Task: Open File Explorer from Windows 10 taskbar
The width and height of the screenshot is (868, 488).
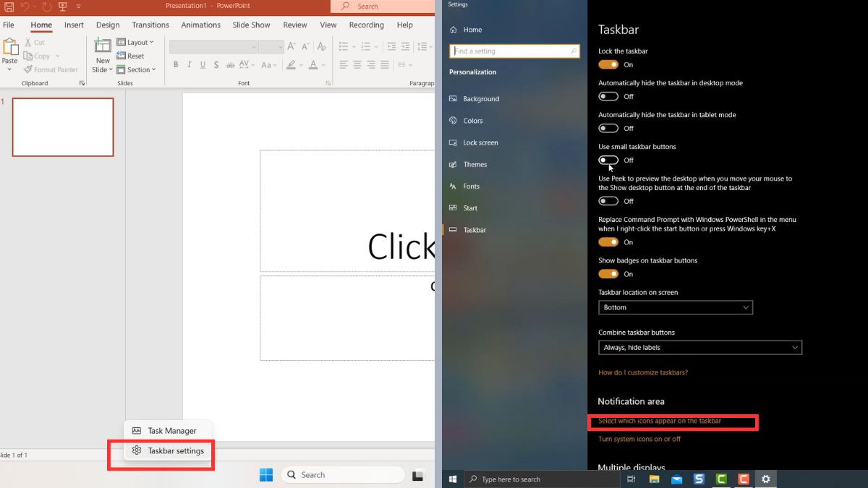Action: tap(654, 479)
